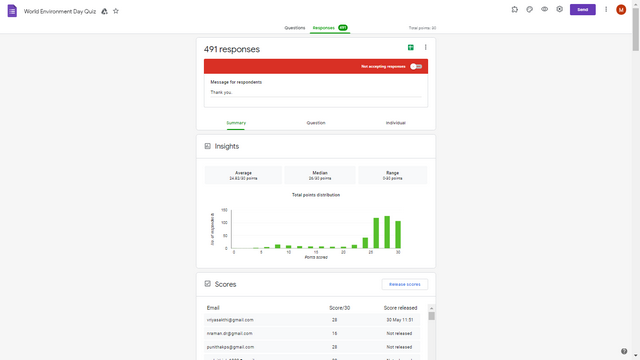Preview the form with the eye icon
640x360 pixels.
click(x=544, y=9)
